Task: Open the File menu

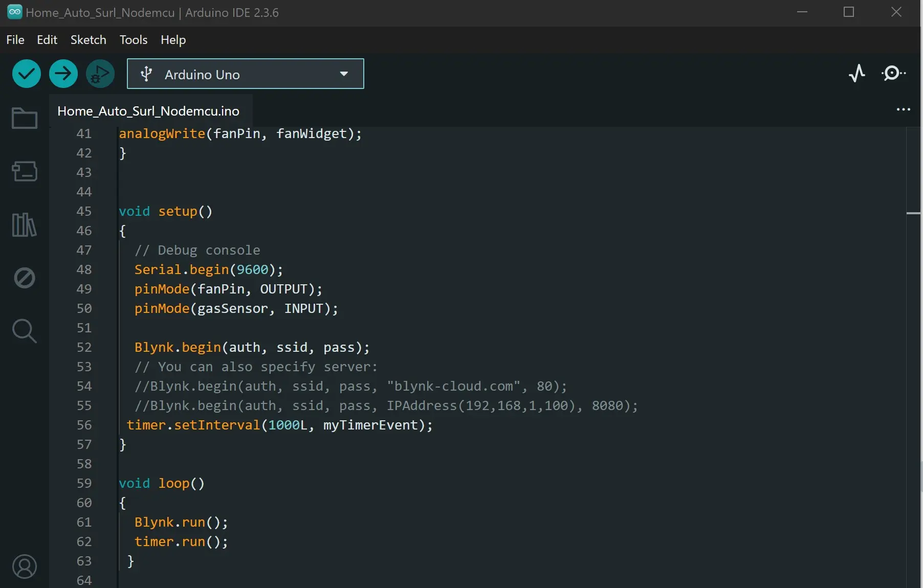Action: click(x=15, y=40)
